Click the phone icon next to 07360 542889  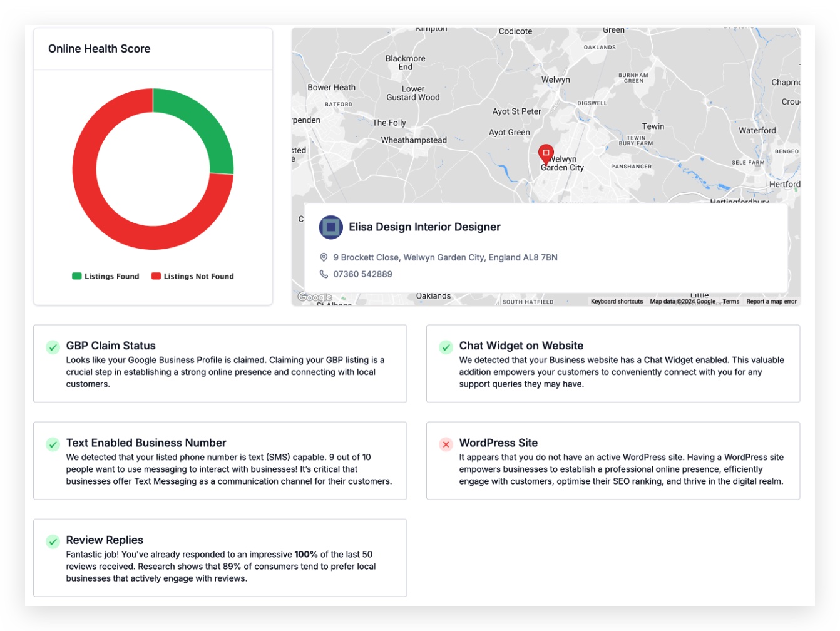tap(324, 274)
